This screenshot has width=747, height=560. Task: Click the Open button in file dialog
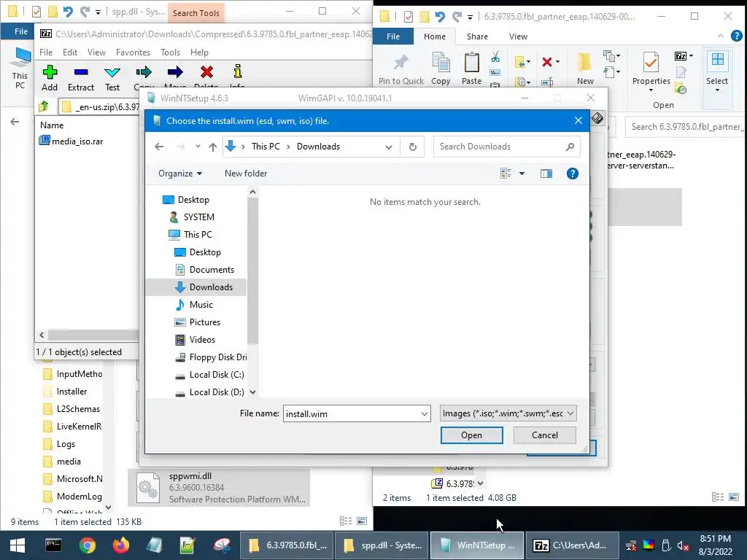click(472, 435)
